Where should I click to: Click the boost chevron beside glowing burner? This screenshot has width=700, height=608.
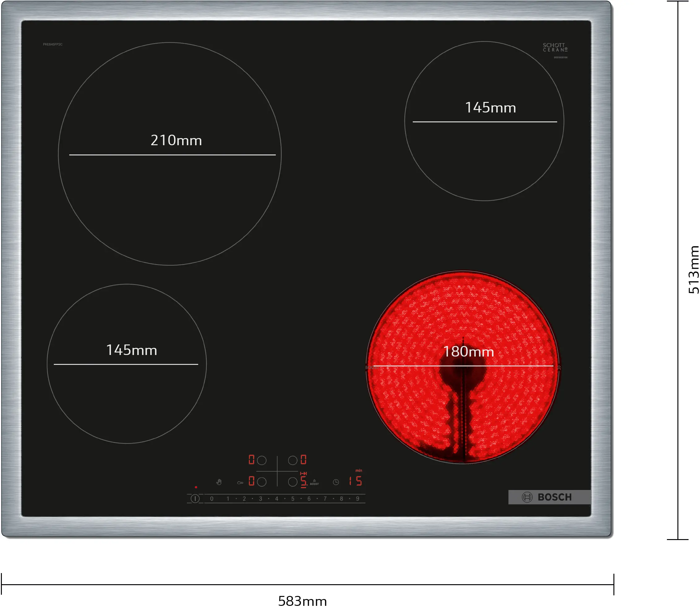point(559,368)
